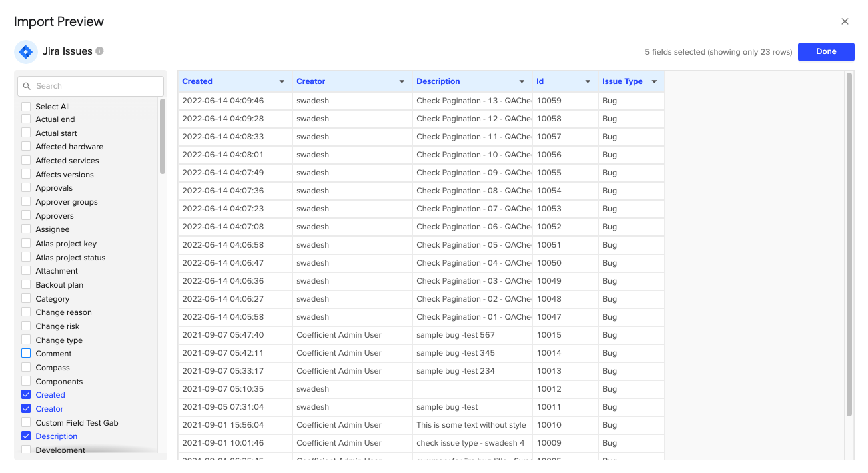Image resolution: width=868 pixels, height=473 pixels.
Task: Enable the Comment checkbox
Action: point(26,353)
